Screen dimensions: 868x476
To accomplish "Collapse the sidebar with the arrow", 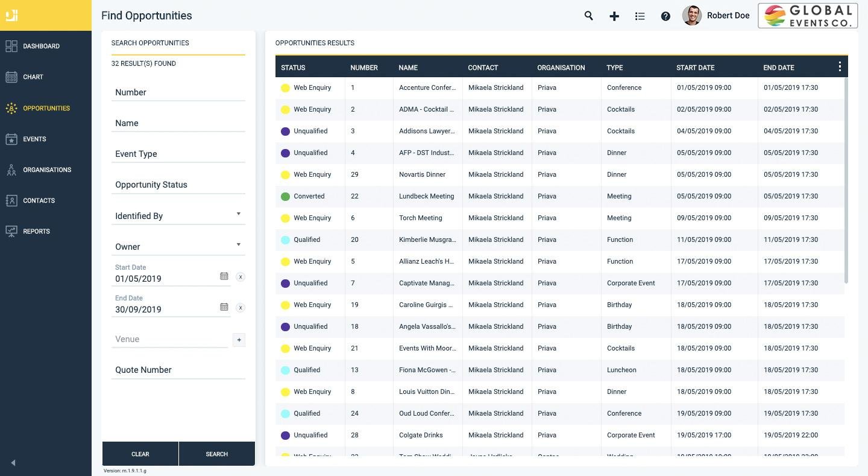I will click(13, 463).
